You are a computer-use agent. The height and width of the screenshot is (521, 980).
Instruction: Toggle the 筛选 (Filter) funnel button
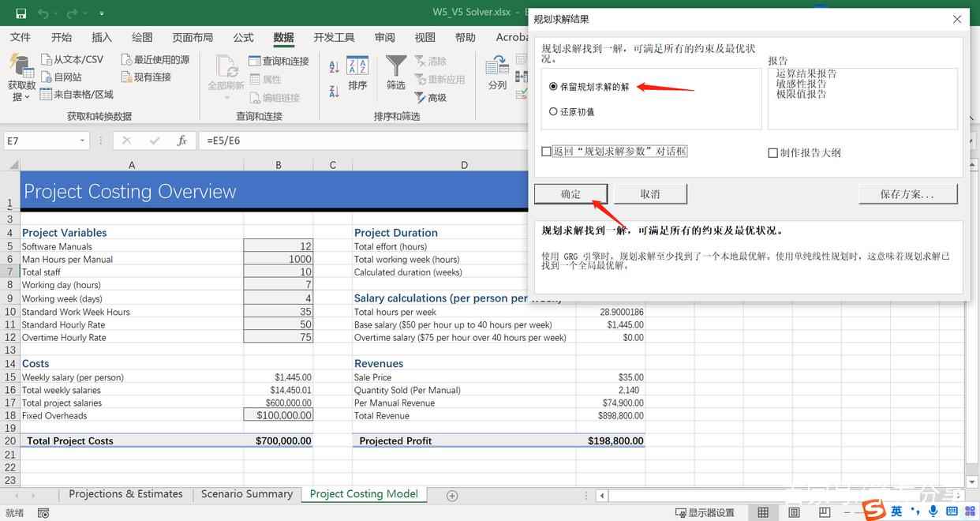pos(396,73)
